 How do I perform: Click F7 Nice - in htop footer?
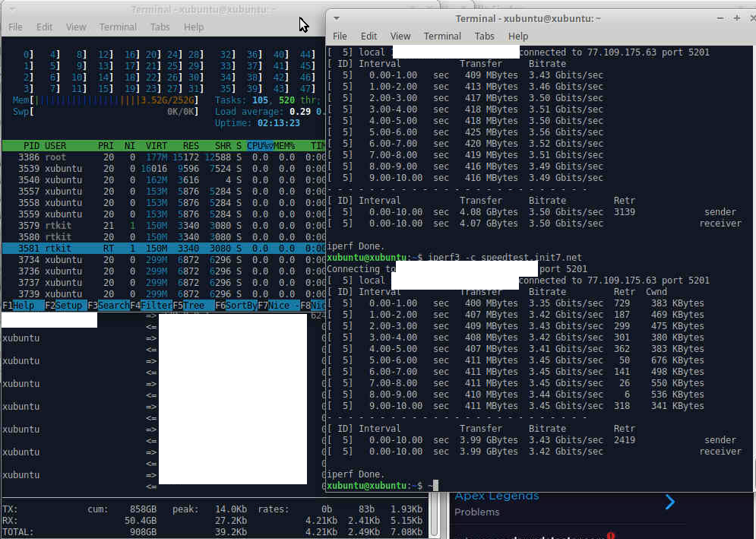(279, 306)
